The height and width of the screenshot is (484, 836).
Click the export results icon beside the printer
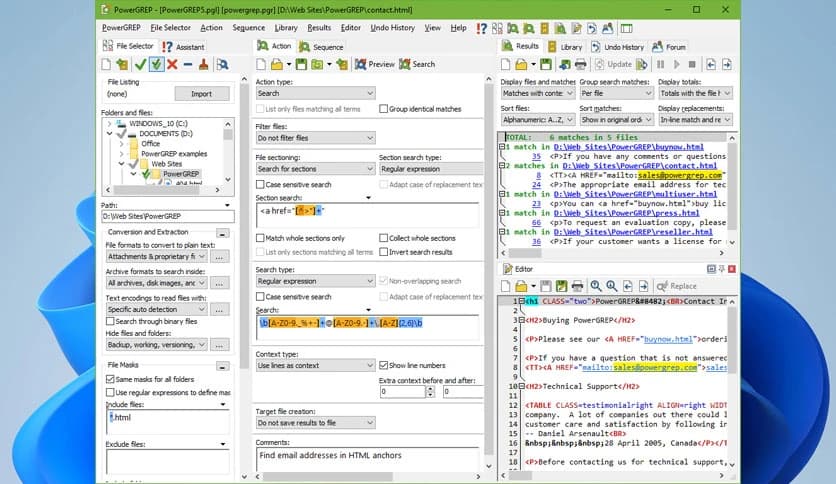coord(564,64)
